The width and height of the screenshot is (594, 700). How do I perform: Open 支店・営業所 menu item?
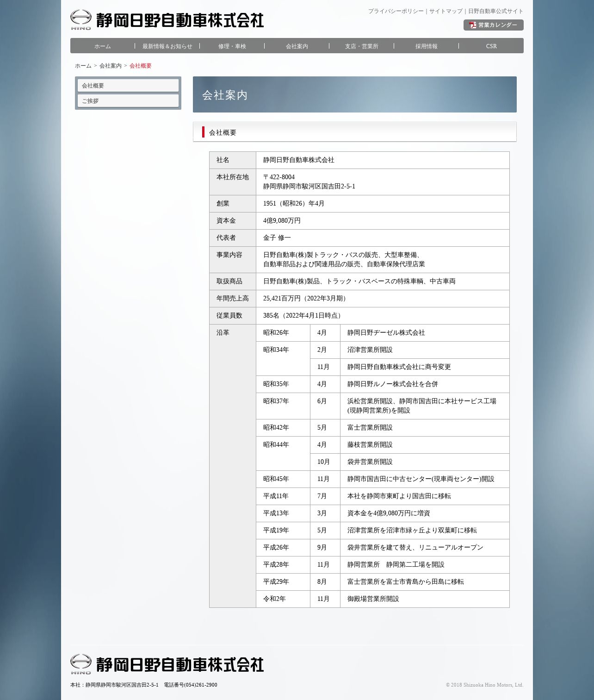(x=361, y=46)
